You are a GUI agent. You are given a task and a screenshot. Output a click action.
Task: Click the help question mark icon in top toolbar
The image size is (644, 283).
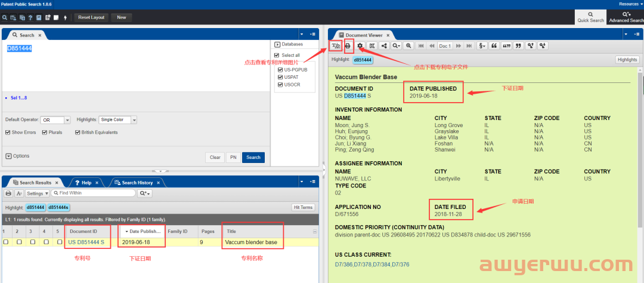[x=30, y=17]
